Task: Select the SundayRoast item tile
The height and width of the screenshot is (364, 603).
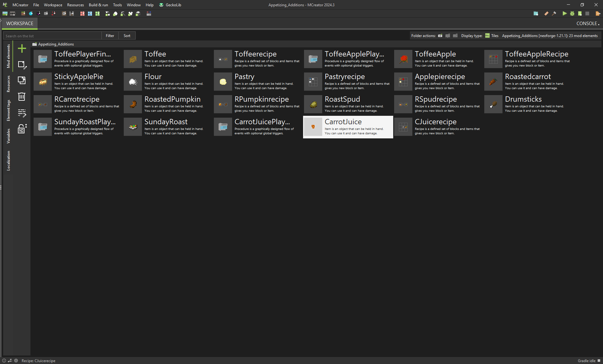Action: (x=166, y=127)
